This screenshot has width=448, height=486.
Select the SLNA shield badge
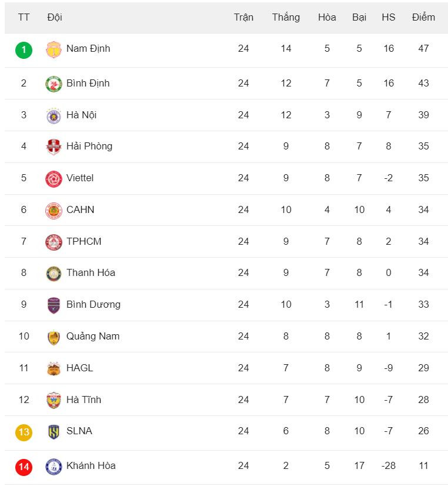pos(54,432)
